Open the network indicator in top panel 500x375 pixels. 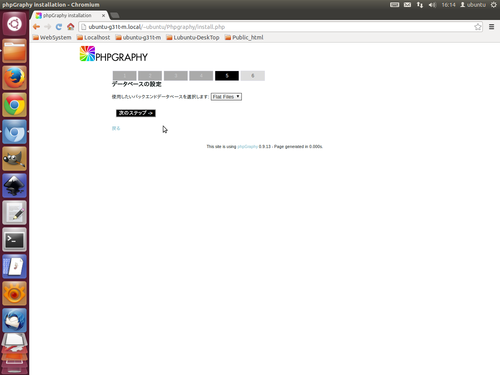tap(420, 5)
